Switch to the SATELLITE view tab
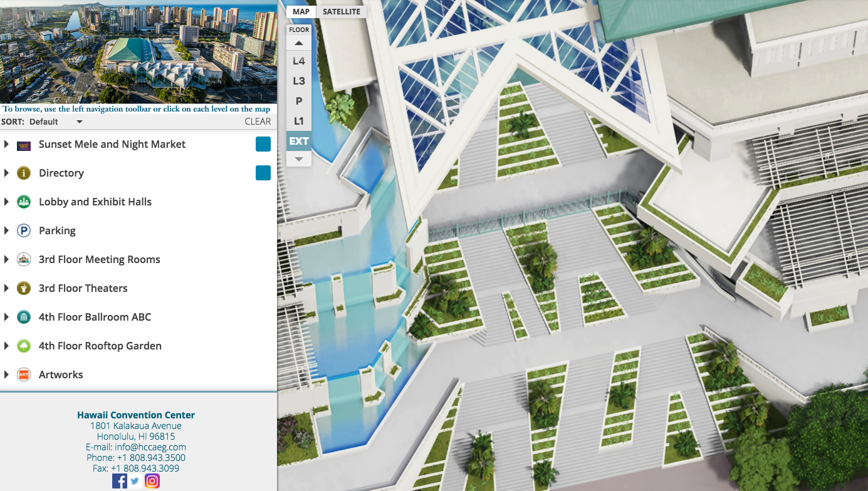This screenshot has height=491, width=868. (341, 11)
